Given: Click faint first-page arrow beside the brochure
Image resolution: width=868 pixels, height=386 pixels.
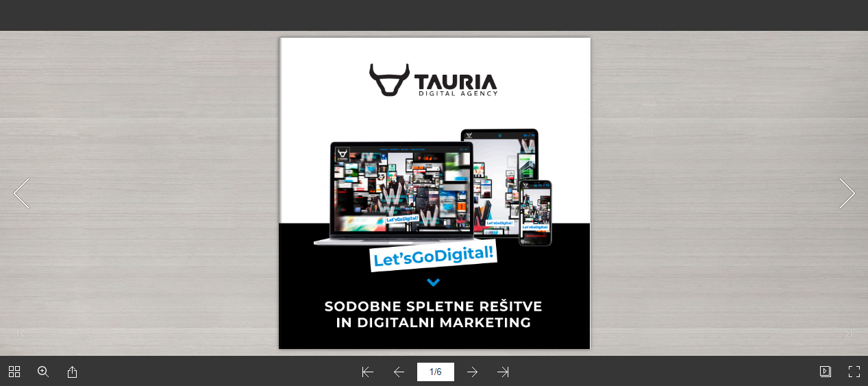Looking at the screenshot, I should (x=21, y=333).
